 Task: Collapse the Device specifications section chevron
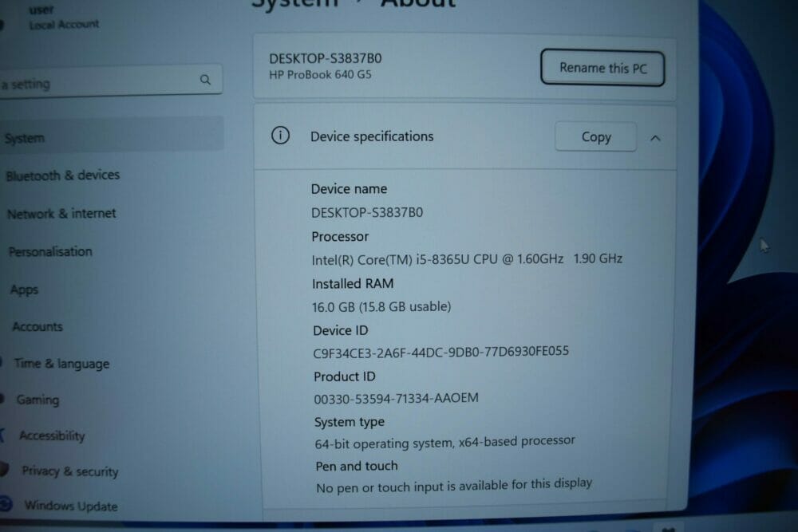(655, 138)
